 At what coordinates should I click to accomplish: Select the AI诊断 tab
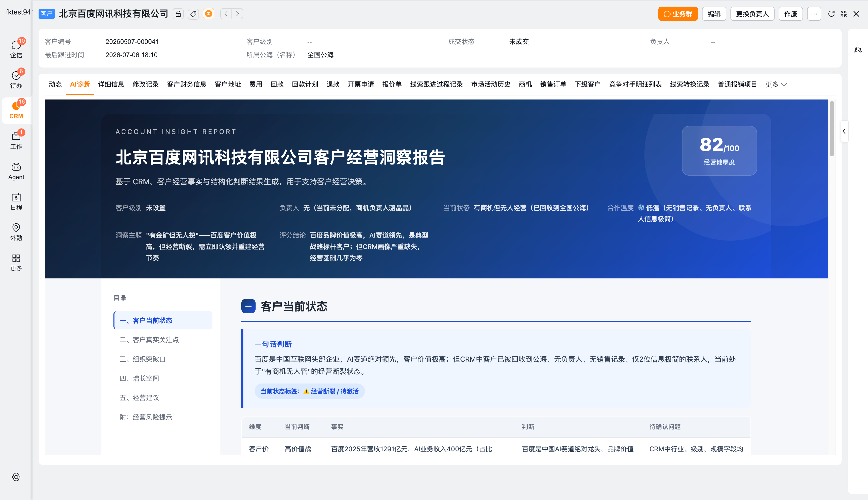tap(80, 85)
